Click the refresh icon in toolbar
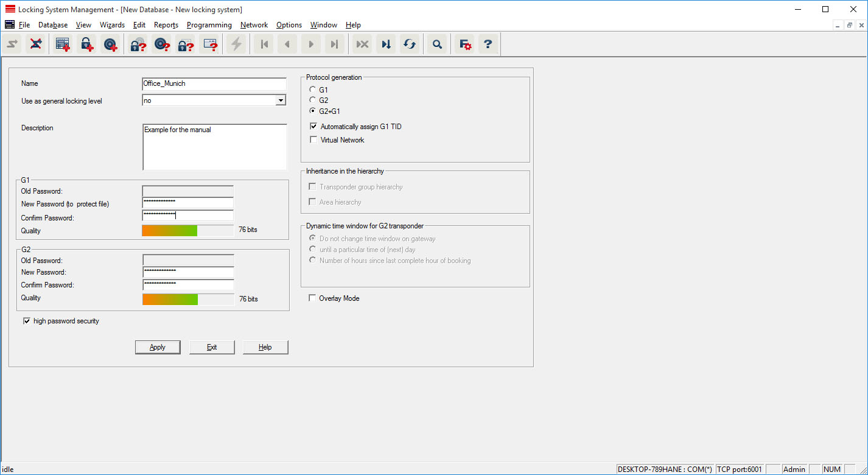 pos(410,44)
